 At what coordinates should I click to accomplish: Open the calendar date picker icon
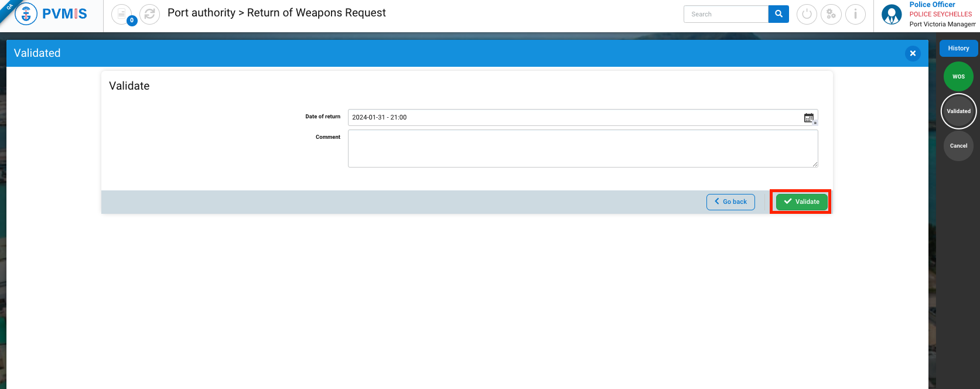pos(809,118)
